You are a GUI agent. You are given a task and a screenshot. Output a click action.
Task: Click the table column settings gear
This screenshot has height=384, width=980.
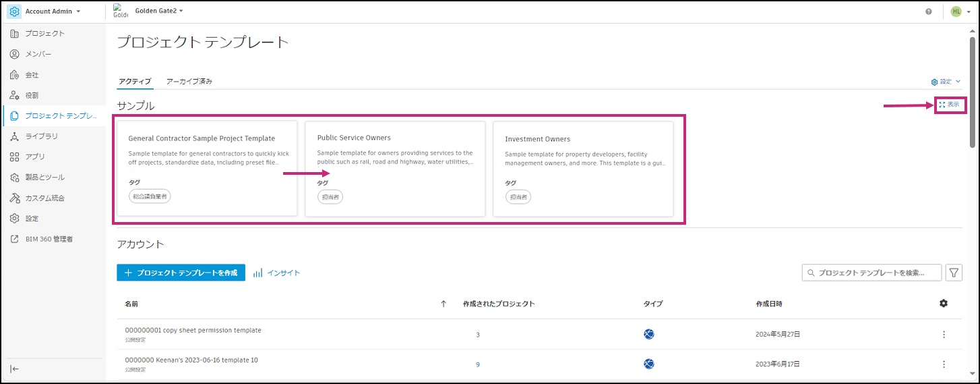click(x=944, y=304)
